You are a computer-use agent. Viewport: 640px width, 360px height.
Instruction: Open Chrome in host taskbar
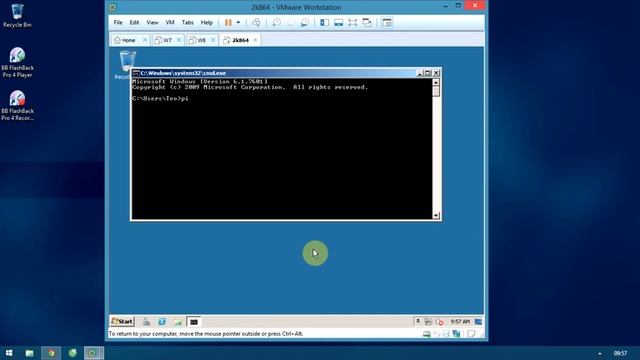[51, 353]
